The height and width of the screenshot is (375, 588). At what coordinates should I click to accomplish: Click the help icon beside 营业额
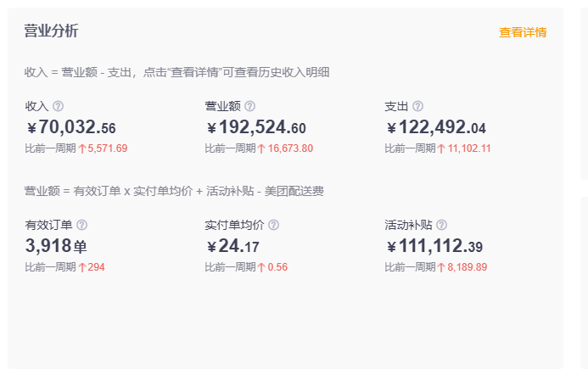(249, 106)
